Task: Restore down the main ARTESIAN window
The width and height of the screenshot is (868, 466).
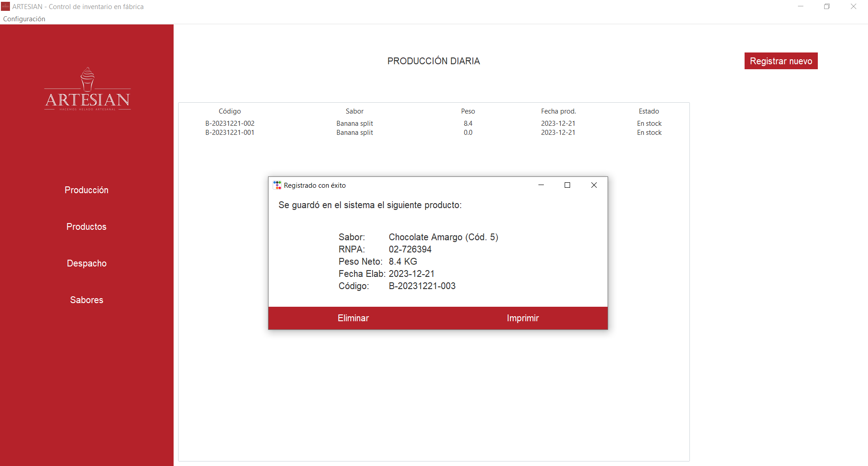Action: tap(826, 6)
